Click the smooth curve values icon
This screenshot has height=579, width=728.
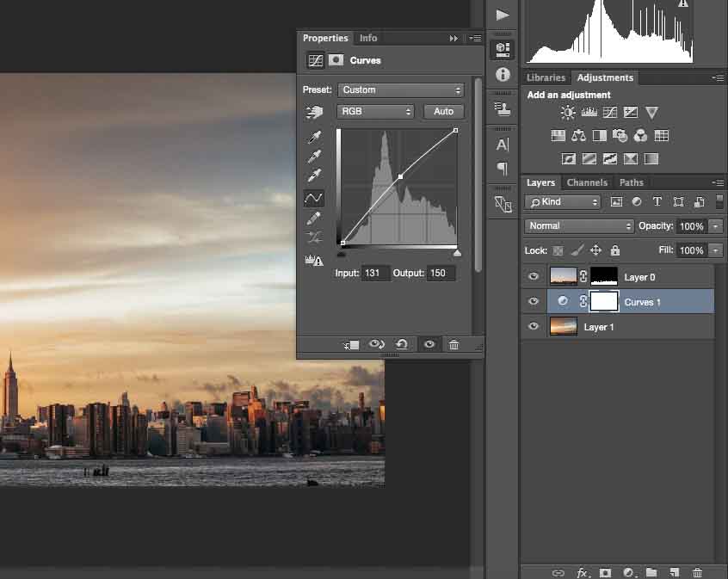(314, 237)
